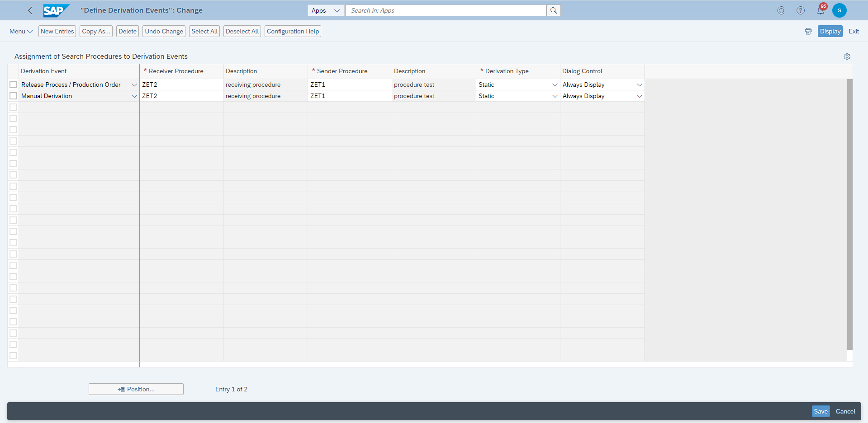Expand Derivation Type dropdown in Manual Derivation row
868x423 pixels.
(555, 96)
